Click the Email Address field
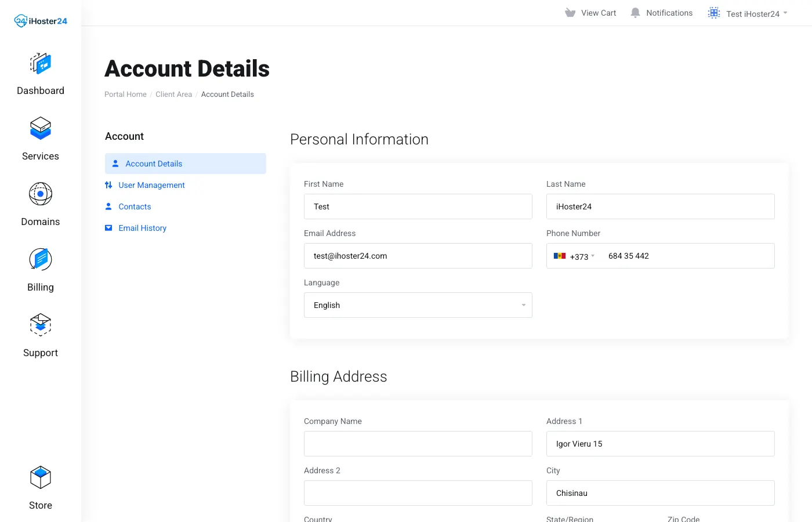812x522 pixels. coord(418,256)
